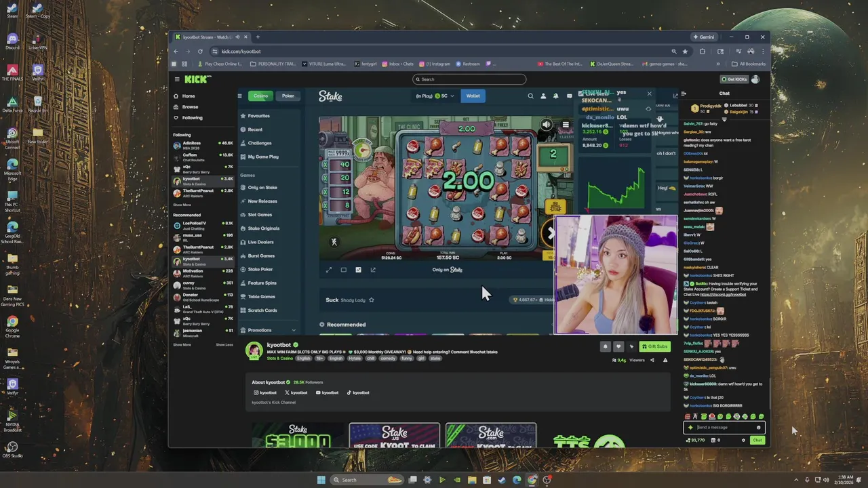Click the Windows Start button

(321, 480)
